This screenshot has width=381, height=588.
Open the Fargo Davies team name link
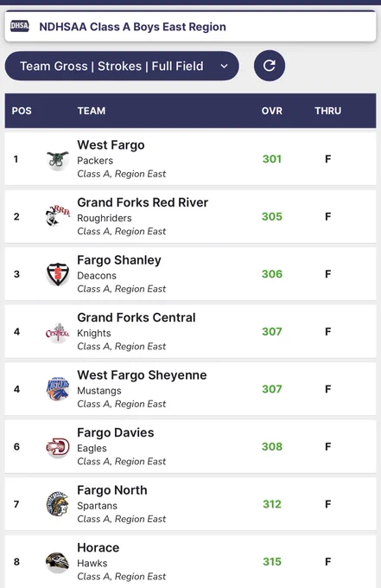click(x=116, y=432)
